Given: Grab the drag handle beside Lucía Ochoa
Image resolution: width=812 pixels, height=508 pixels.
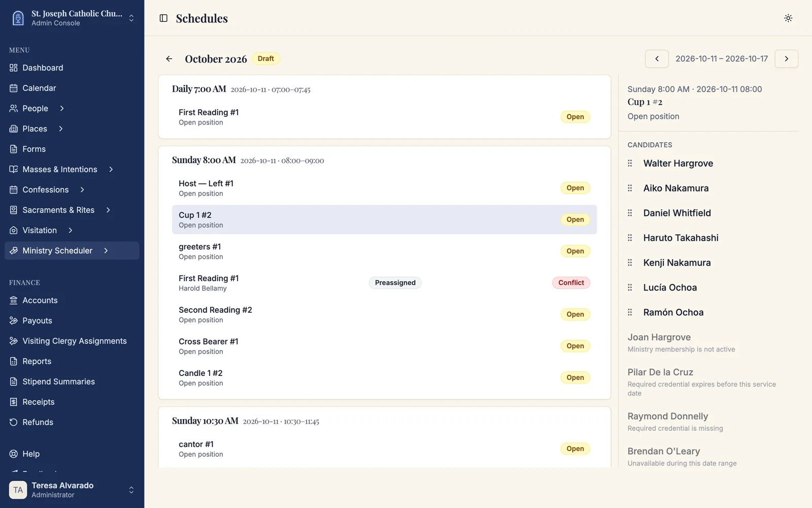Looking at the screenshot, I should point(630,288).
